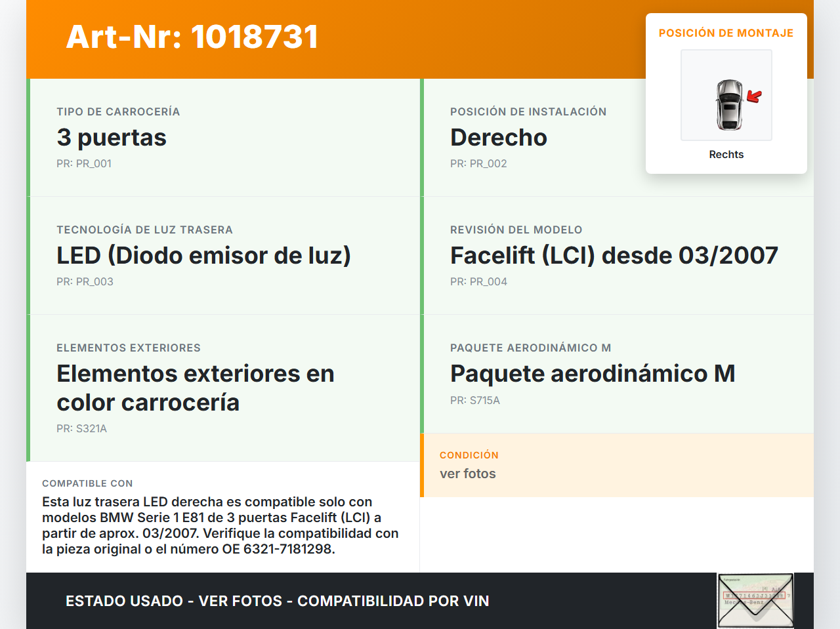
Task: Click Facelift (LCI) desde 03/2007 value
Action: click(614, 256)
